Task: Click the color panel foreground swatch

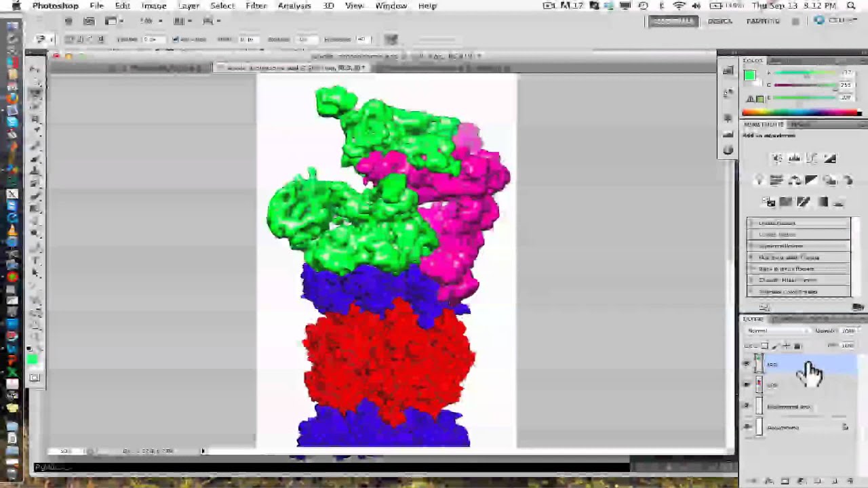Action: 749,75
